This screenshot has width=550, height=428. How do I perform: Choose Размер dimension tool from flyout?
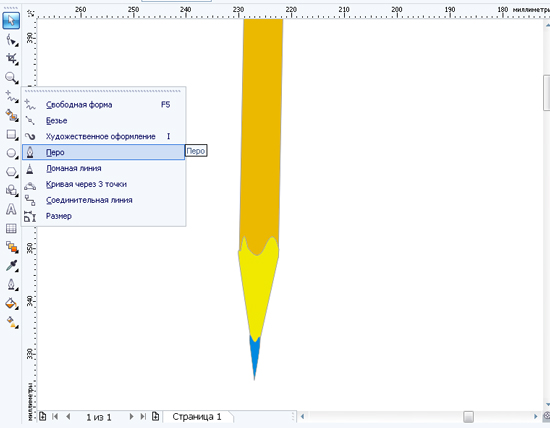click(x=103, y=216)
